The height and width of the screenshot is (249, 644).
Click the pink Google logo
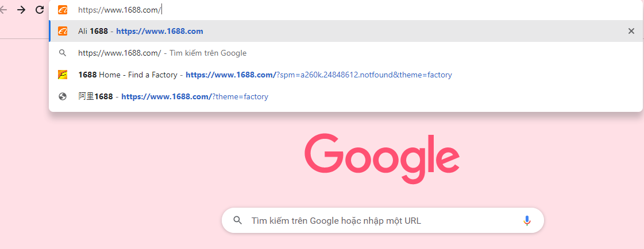[382, 159]
